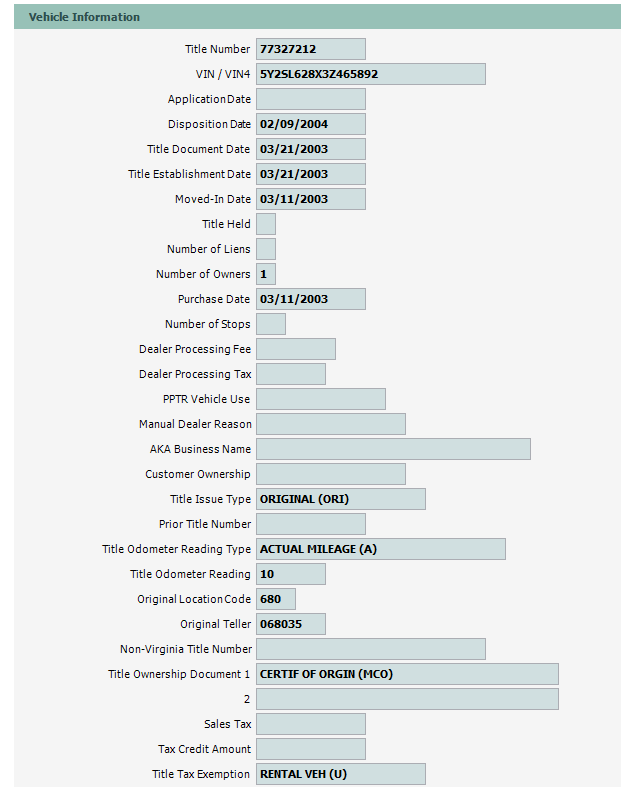Viewport: 621px width, 787px height.
Task: Click the empty Application Date field
Action: tap(310, 99)
